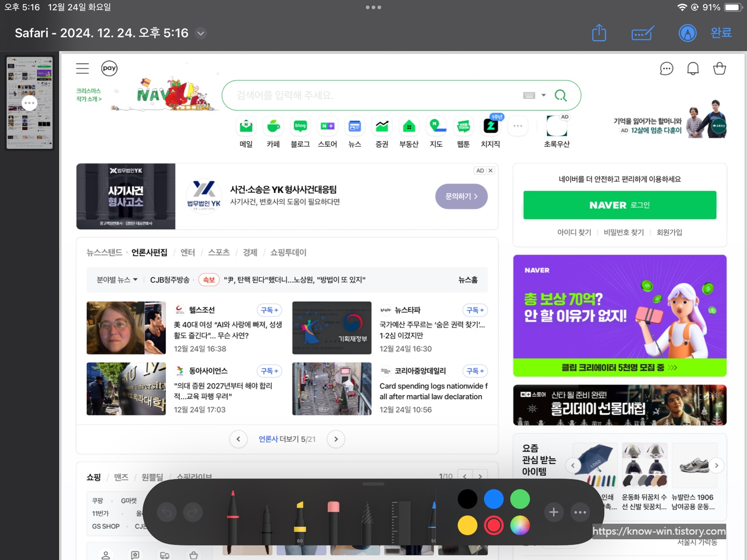
Task: Switch to the 언론사편집 tab
Action: point(149,253)
